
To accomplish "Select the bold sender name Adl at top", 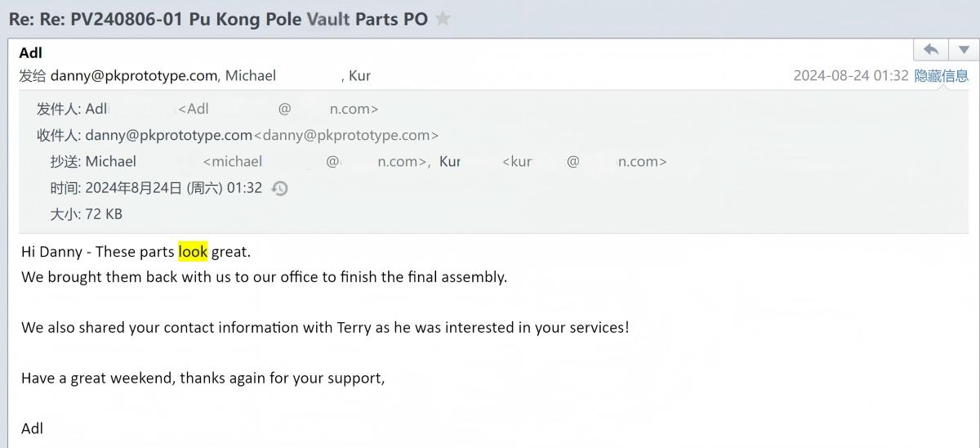I will tap(31, 53).
